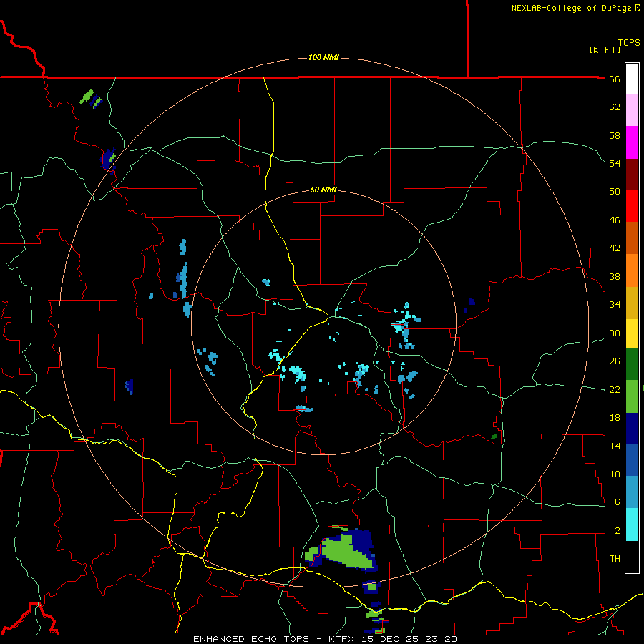644x644 pixels.
Task: Click the light pink legend swatch near 62
Action: click(x=632, y=109)
